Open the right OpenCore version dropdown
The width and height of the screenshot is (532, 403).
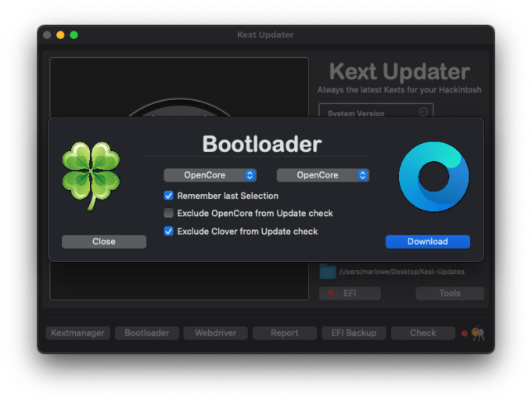pyautogui.click(x=322, y=175)
